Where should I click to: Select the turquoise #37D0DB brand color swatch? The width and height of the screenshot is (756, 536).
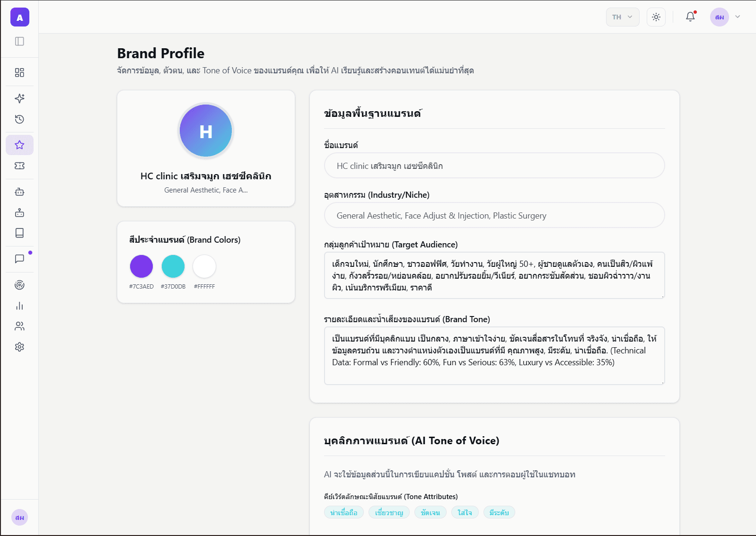pos(173,266)
